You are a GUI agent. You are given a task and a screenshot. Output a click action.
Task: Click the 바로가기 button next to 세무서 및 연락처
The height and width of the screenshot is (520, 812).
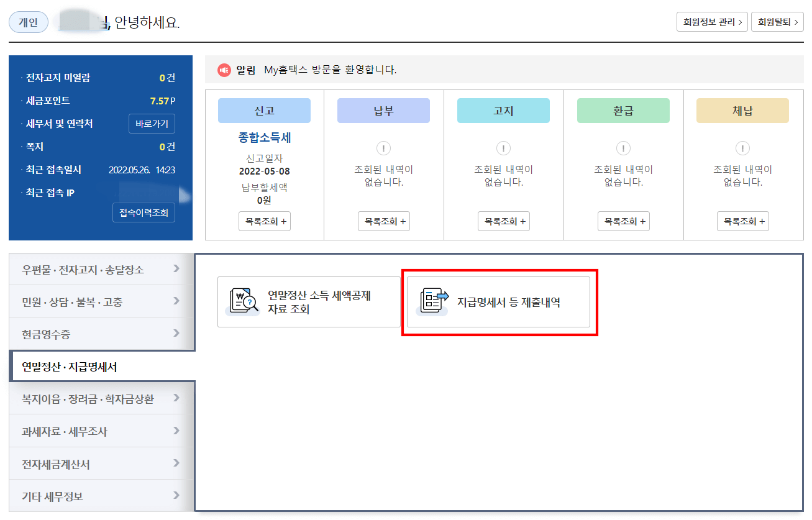click(x=152, y=123)
